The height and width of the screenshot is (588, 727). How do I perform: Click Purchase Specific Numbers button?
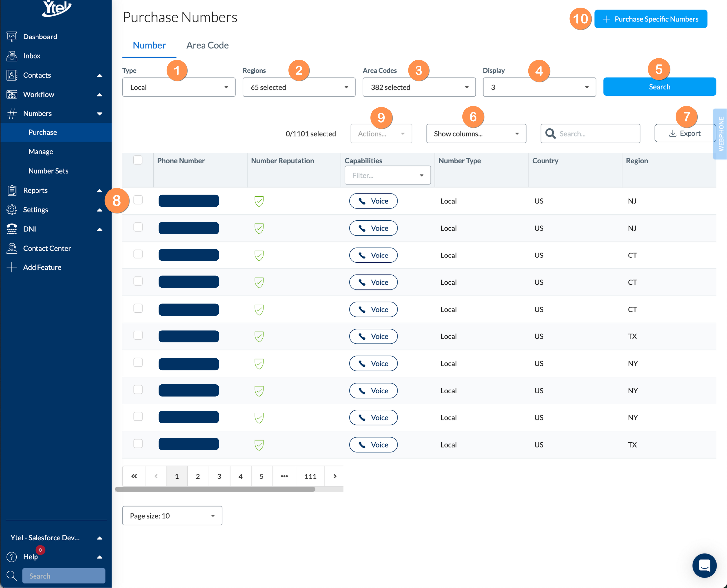[650, 19]
